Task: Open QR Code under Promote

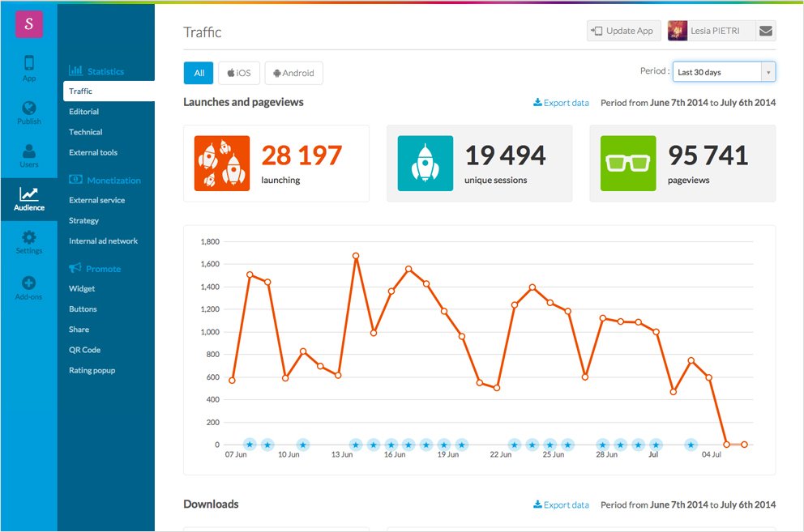Action: 85,350
